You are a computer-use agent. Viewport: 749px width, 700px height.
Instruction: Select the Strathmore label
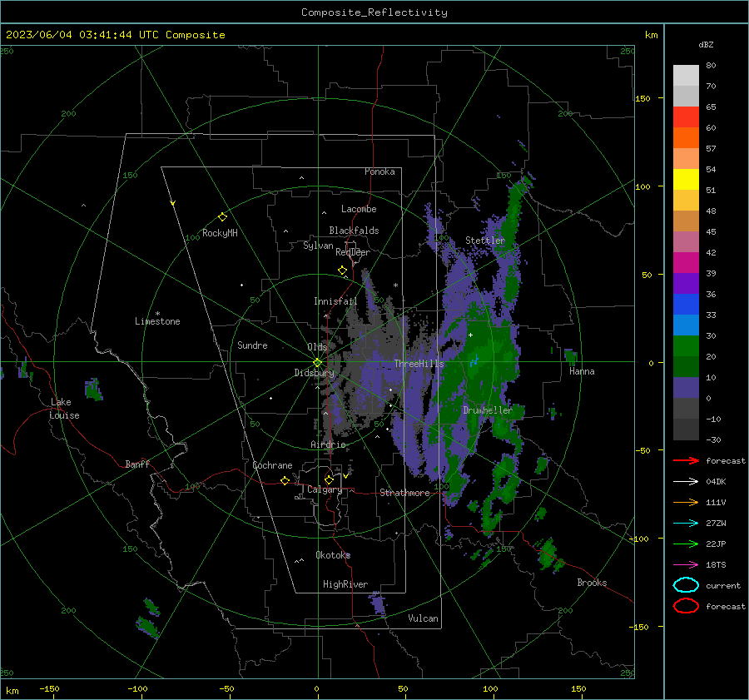point(404,493)
